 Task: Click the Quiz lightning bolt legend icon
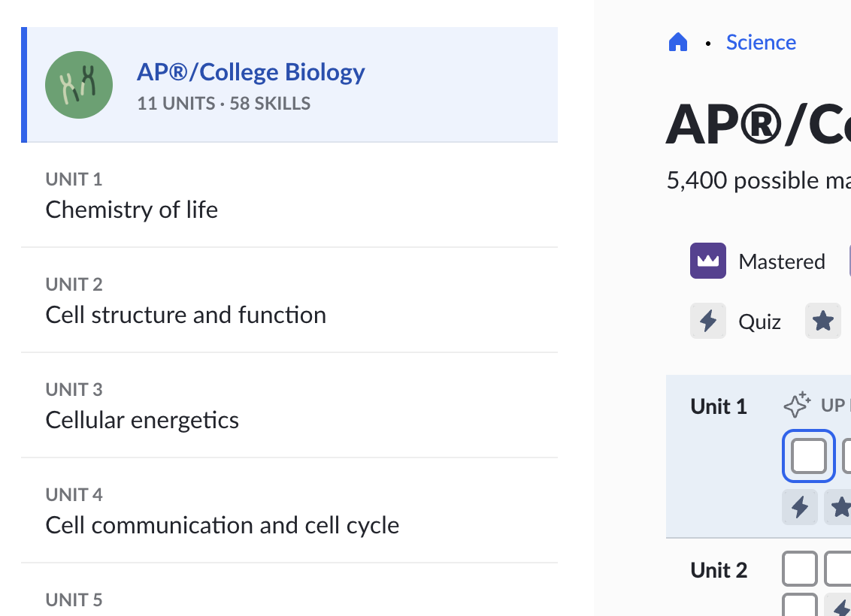tap(707, 322)
